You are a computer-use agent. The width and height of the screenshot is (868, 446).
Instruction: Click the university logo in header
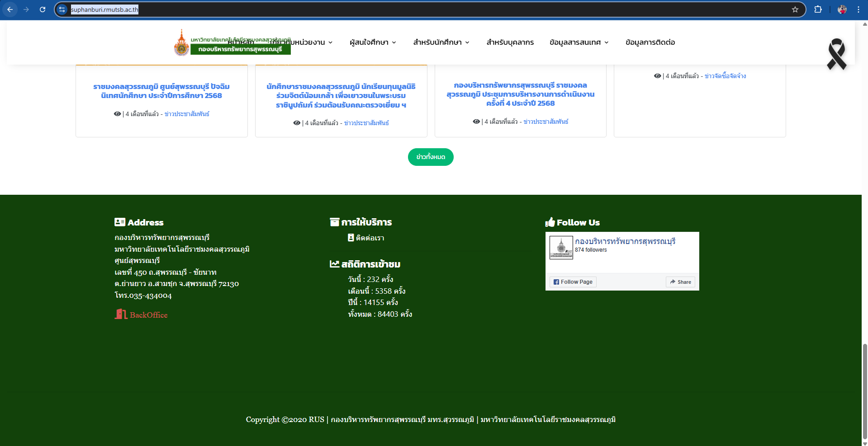pos(182,43)
